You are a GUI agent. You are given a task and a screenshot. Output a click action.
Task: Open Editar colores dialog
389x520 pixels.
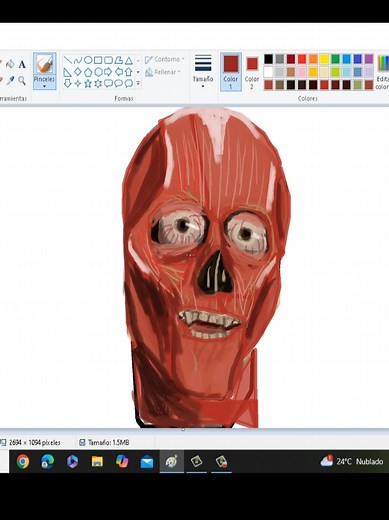(x=383, y=72)
